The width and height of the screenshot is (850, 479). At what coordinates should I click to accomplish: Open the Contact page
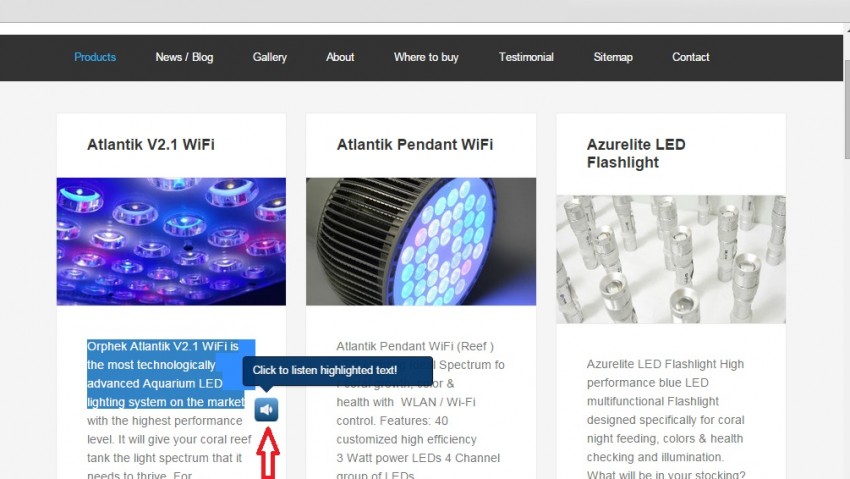691,57
